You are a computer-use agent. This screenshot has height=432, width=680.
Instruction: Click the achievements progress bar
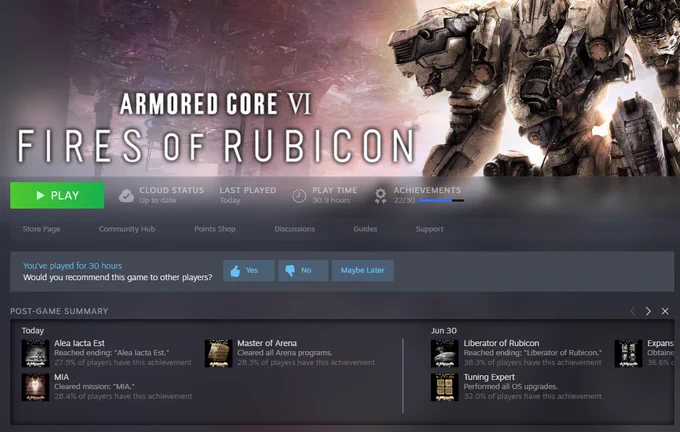(441, 200)
